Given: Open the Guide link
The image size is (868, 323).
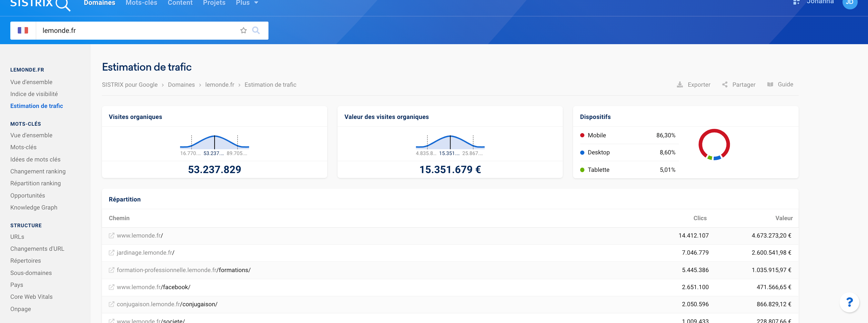Looking at the screenshot, I should [780, 84].
